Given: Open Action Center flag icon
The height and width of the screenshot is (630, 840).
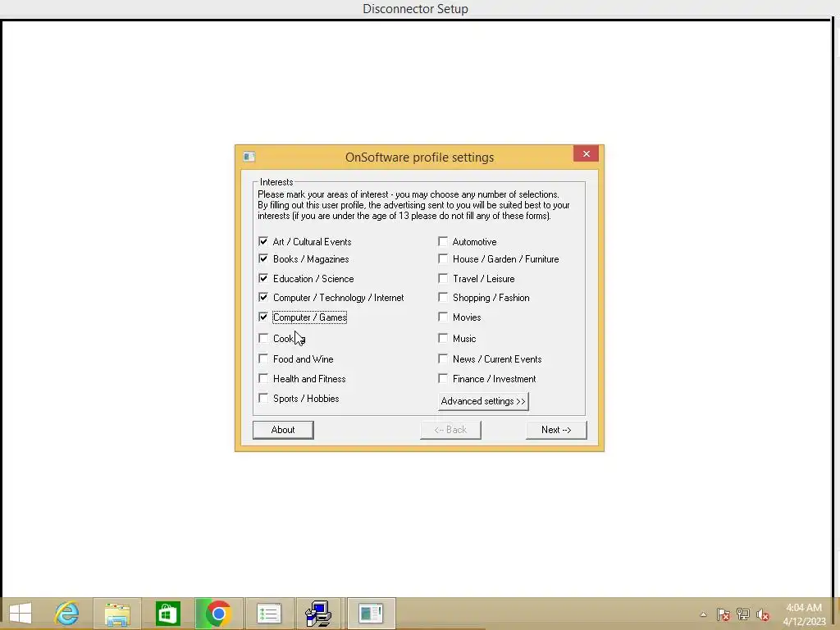Looking at the screenshot, I should pyautogui.click(x=724, y=614).
